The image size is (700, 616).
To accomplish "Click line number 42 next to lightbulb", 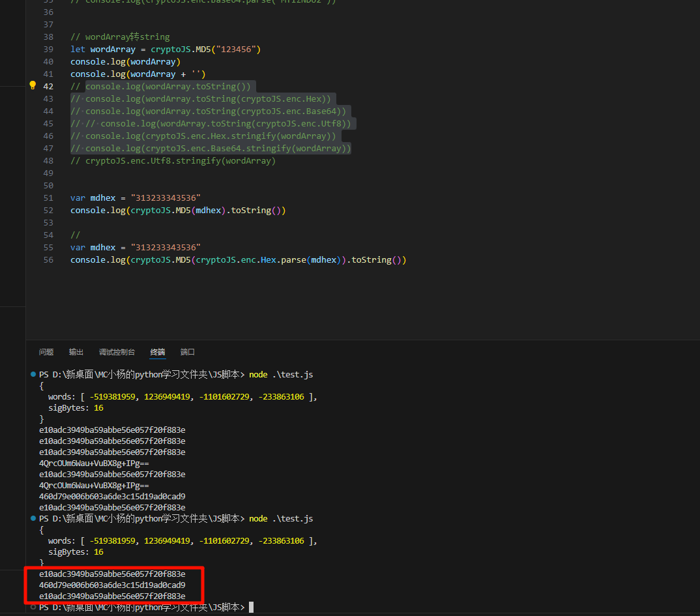I will tap(48, 86).
